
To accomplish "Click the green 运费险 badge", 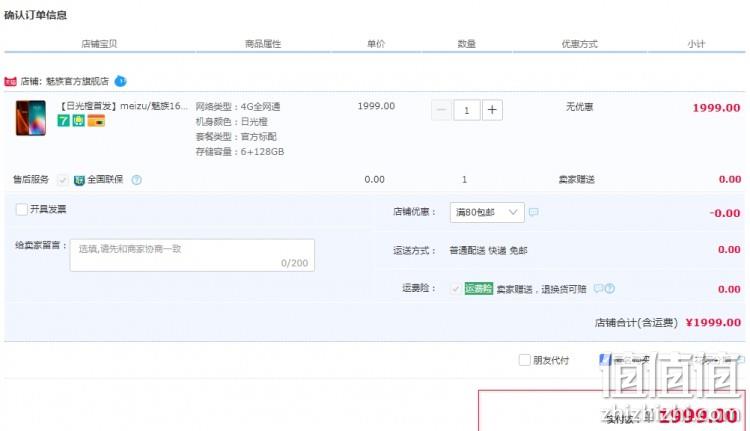I will (478, 288).
